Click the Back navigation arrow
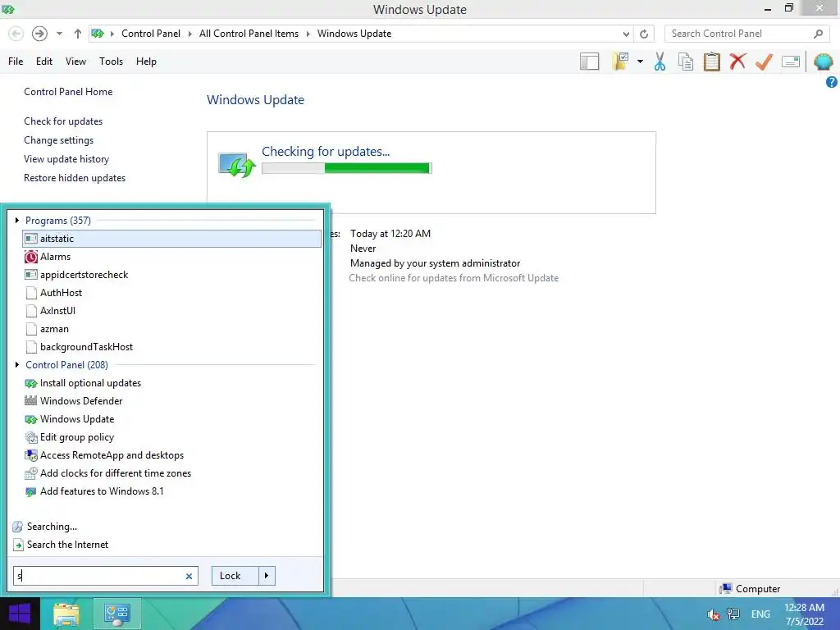840x630 pixels. pyautogui.click(x=16, y=34)
